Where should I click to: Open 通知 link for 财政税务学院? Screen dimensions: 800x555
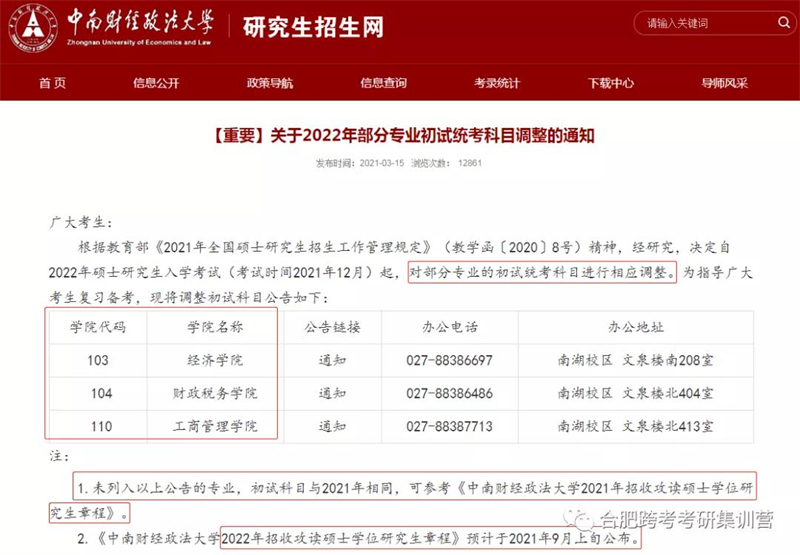point(332,393)
